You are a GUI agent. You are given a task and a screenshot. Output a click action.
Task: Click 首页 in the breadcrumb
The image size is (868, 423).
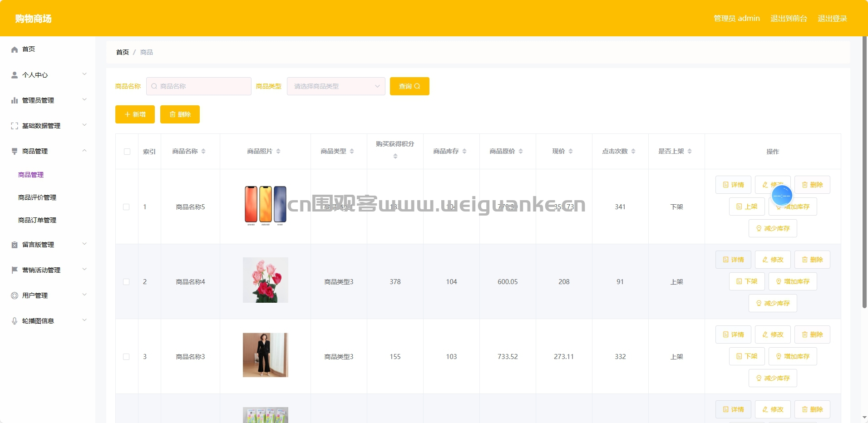coord(123,52)
